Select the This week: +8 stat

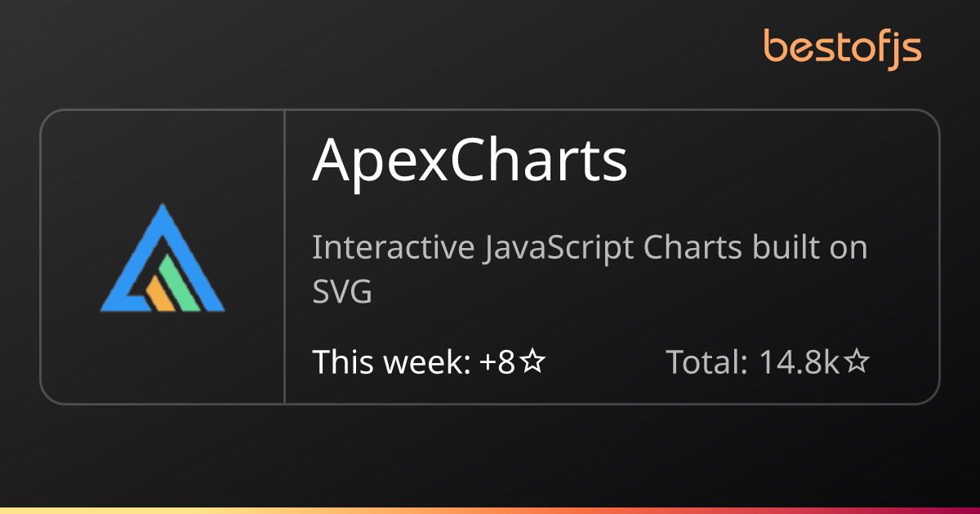pos(429,361)
